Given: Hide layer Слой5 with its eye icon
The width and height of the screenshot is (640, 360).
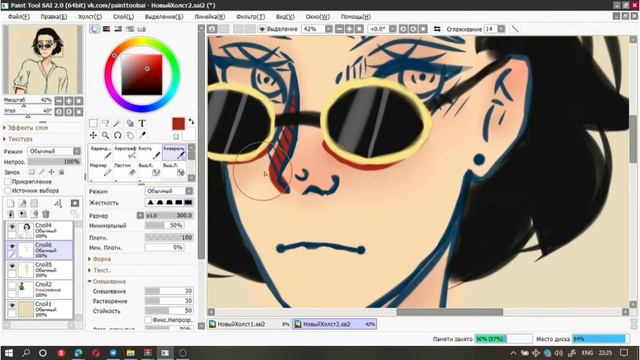Looking at the screenshot, I should tap(12, 266).
